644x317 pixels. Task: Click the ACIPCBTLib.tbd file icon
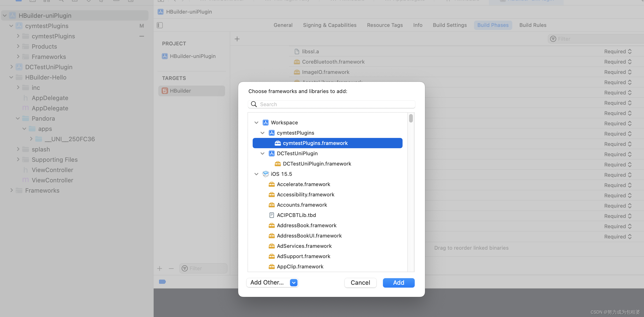[x=272, y=215]
